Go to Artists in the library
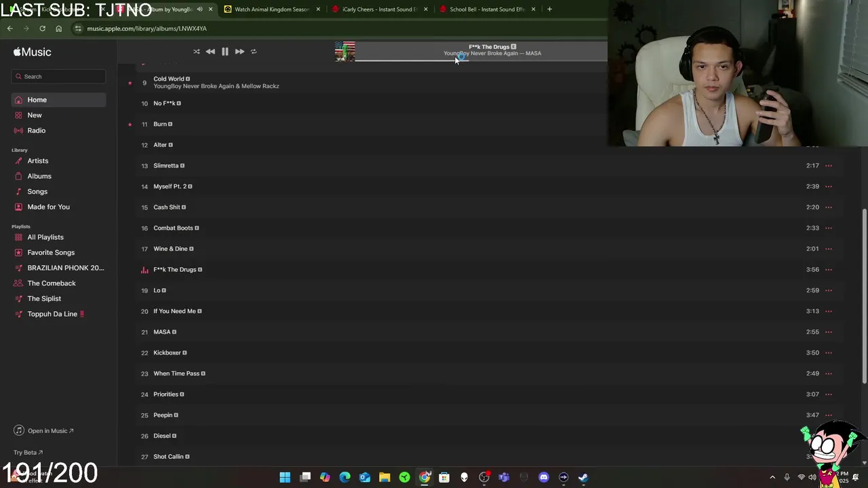The height and width of the screenshot is (488, 868). 58,161
